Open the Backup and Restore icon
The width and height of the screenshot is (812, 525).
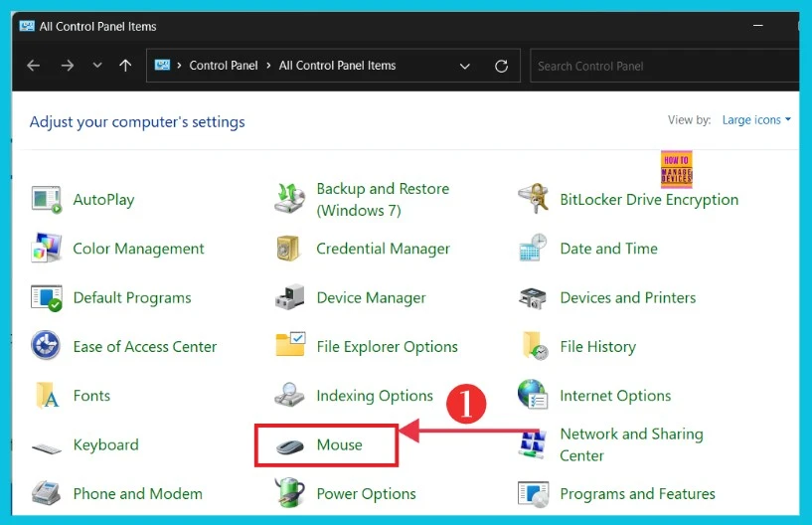[290, 199]
